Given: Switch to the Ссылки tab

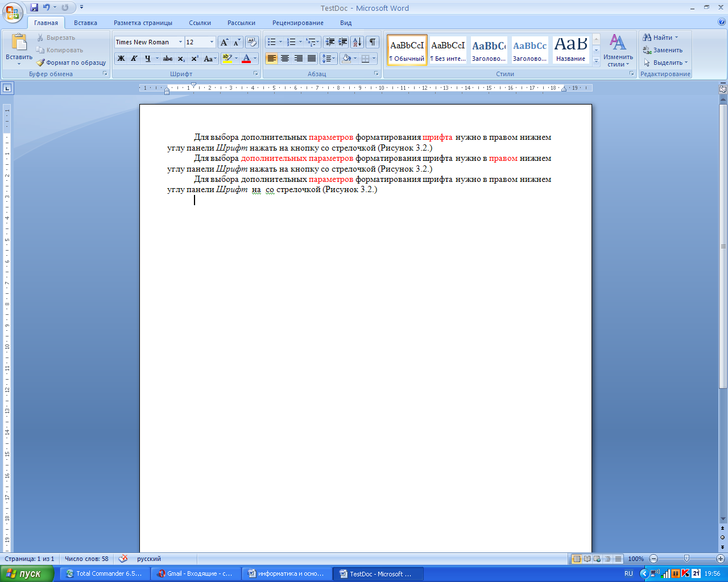Looking at the screenshot, I should pos(200,23).
